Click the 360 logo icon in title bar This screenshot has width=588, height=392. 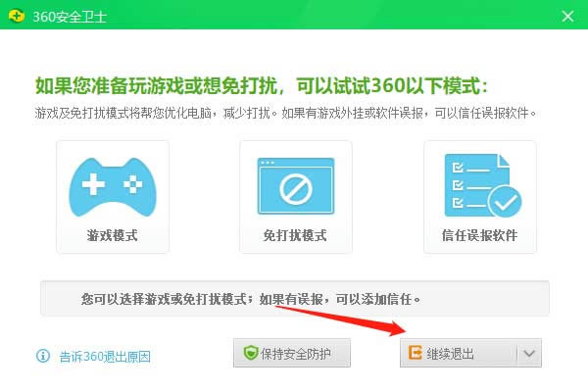click(x=16, y=16)
